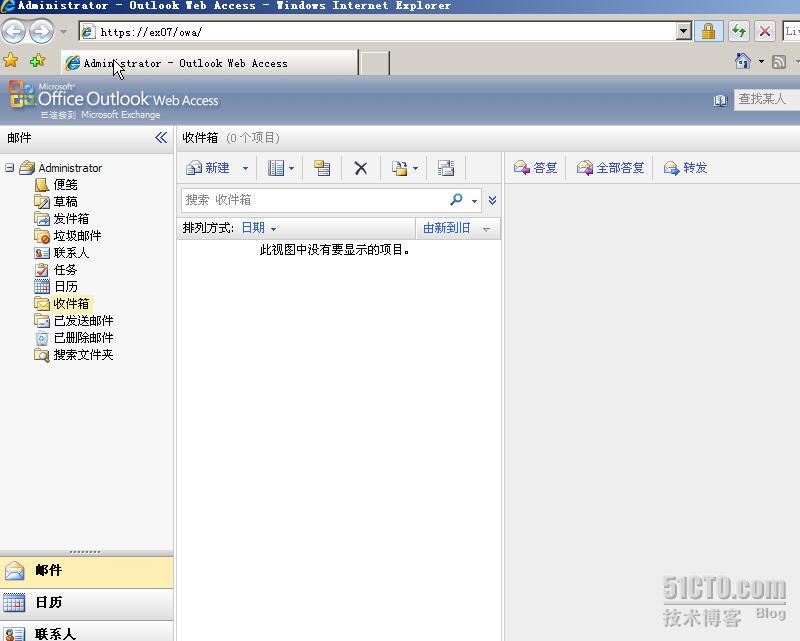Open a new blank browser tab
The height and width of the screenshot is (641, 800).
(374, 63)
